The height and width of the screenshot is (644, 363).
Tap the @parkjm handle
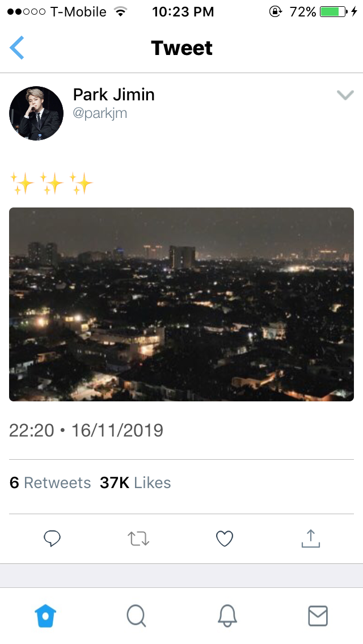pos(100,113)
